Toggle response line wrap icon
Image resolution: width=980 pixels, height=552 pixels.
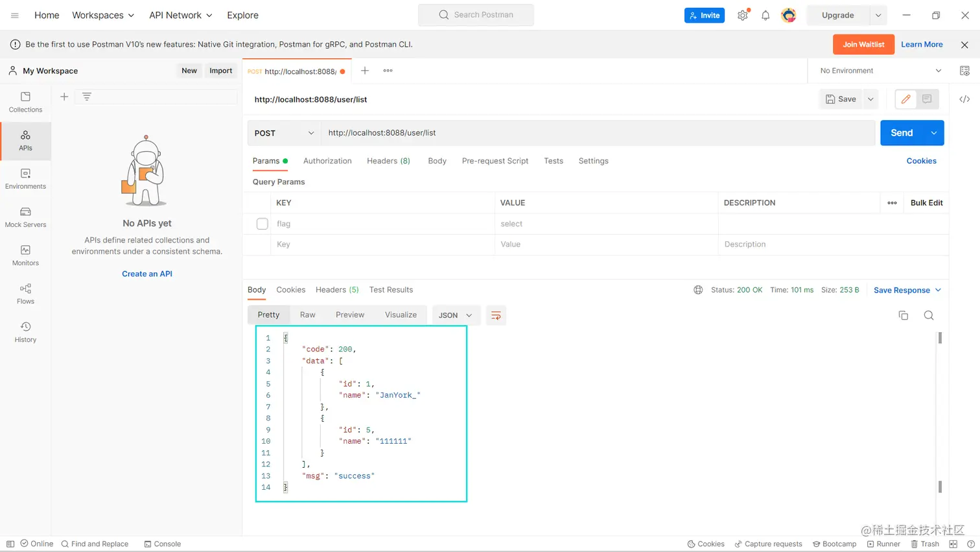point(496,315)
